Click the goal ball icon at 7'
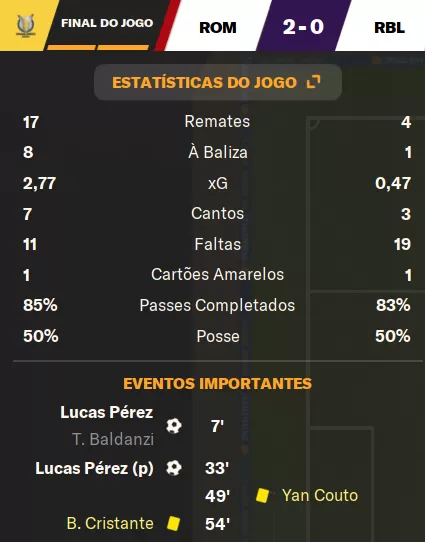Viewport: 425px width, 542px height. 174,426
